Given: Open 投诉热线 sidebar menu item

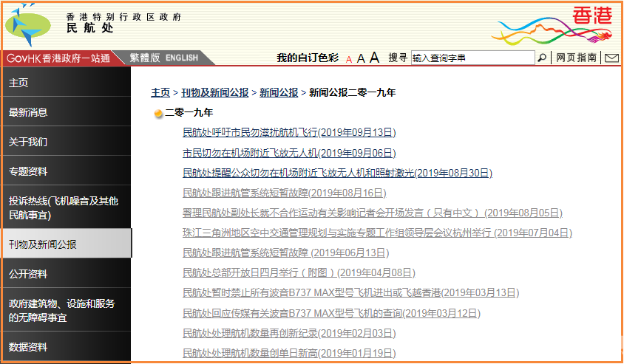Looking at the screenshot, I should pos(66,207).
